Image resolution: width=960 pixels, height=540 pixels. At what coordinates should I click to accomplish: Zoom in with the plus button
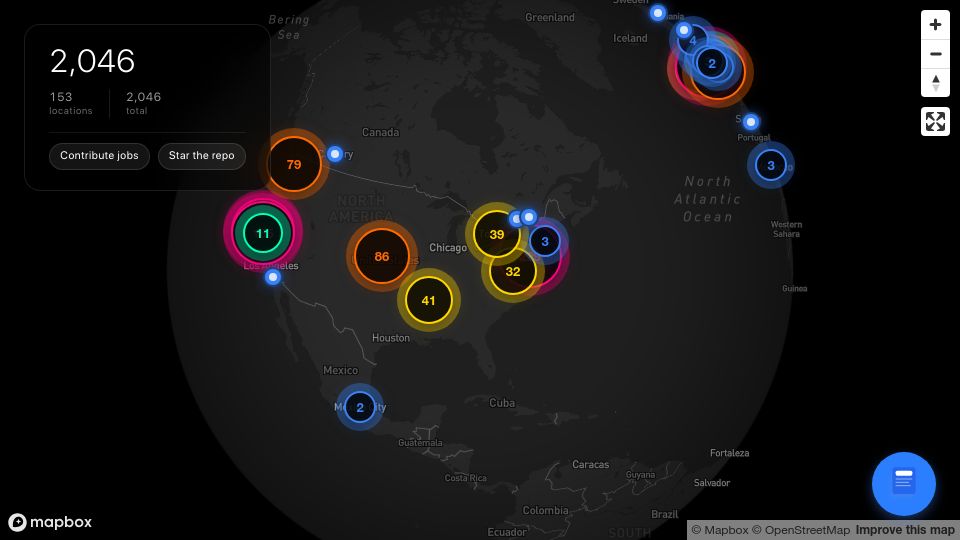[935, 25]
